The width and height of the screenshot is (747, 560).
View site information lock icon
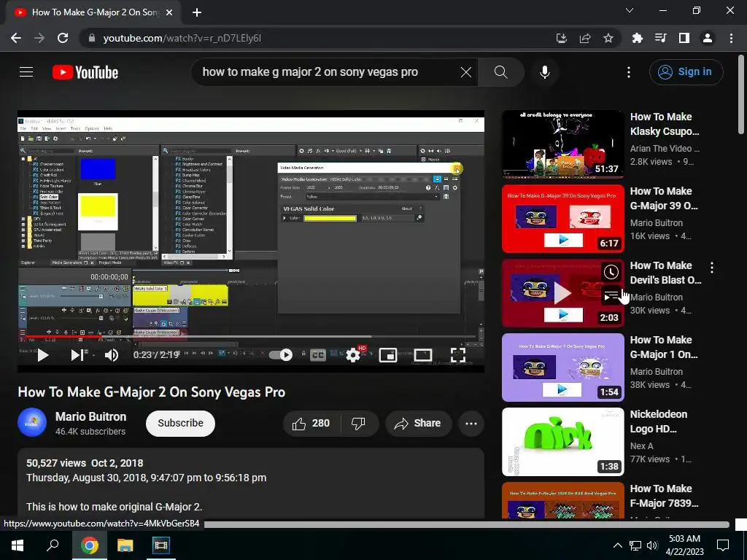91,38
